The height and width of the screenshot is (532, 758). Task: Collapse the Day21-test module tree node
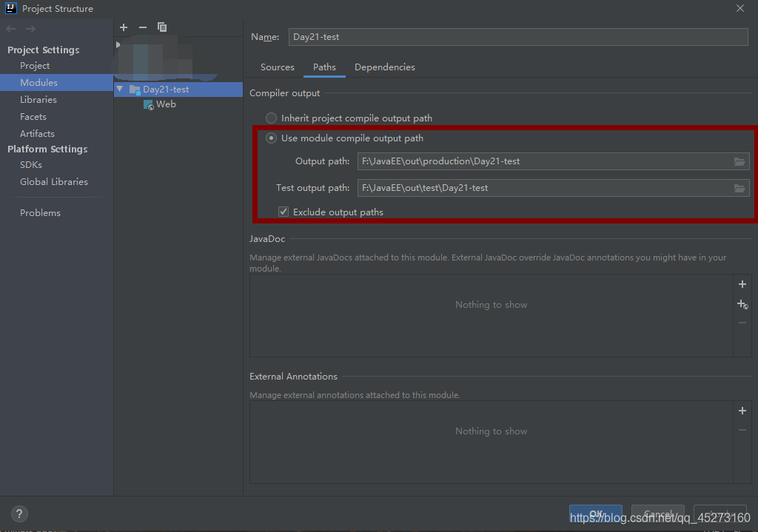(x=120, y=89)
